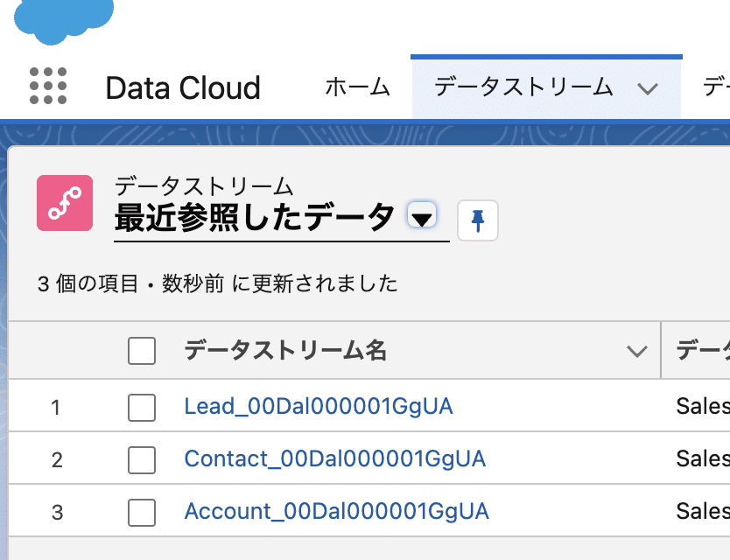
Task: Select the データストリーム navigation tab
Action: tap(523, 87)
